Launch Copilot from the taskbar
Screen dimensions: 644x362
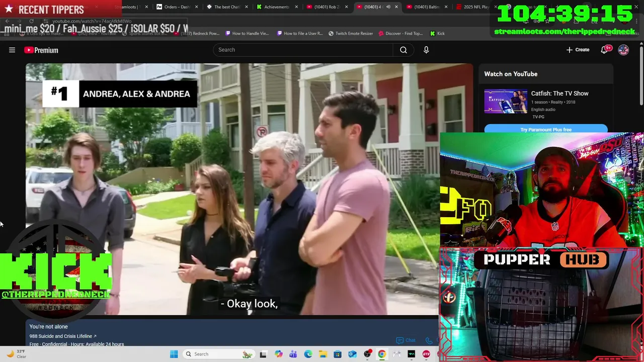(278, 354)
